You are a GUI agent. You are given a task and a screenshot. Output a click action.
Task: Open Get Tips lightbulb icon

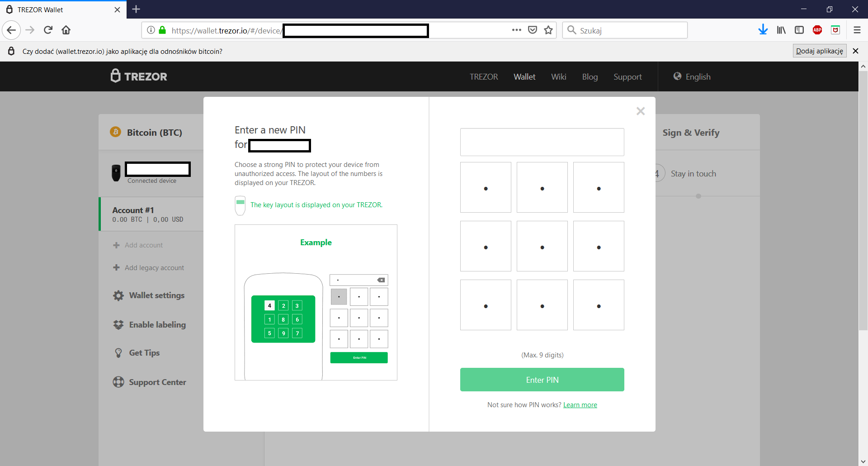(x=118, y=353)
